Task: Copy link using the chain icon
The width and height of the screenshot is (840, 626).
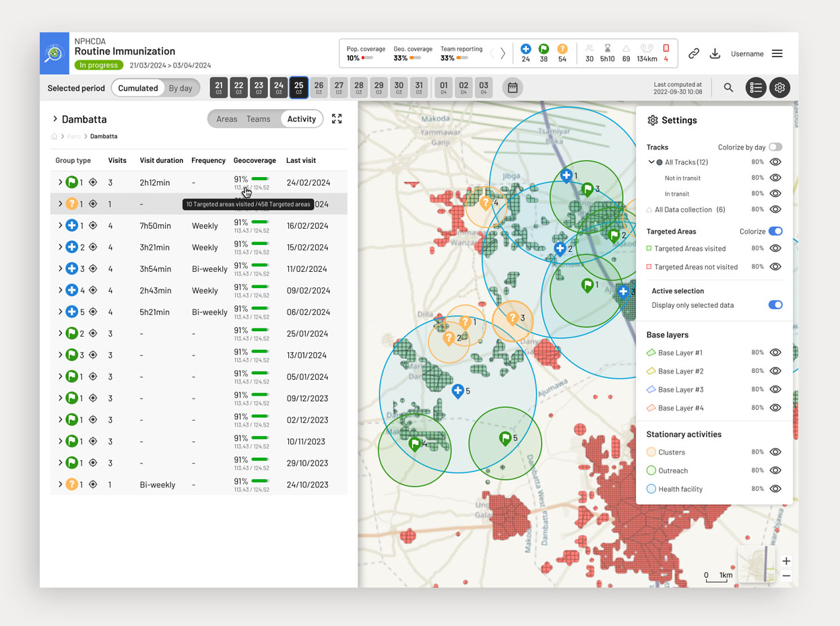Action: pos(693,54)
